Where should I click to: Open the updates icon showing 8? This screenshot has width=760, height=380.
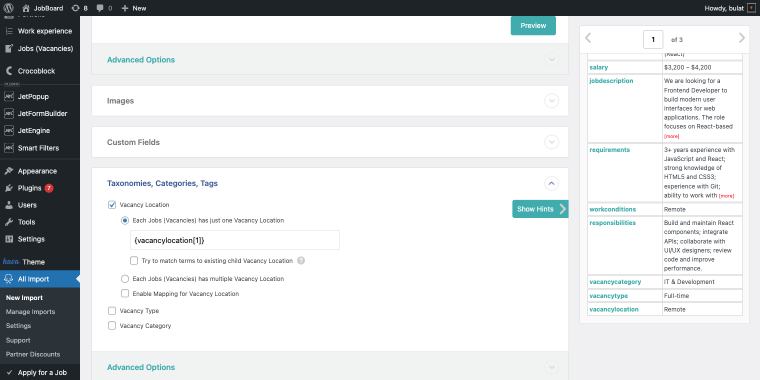click(x=75, y=8)
